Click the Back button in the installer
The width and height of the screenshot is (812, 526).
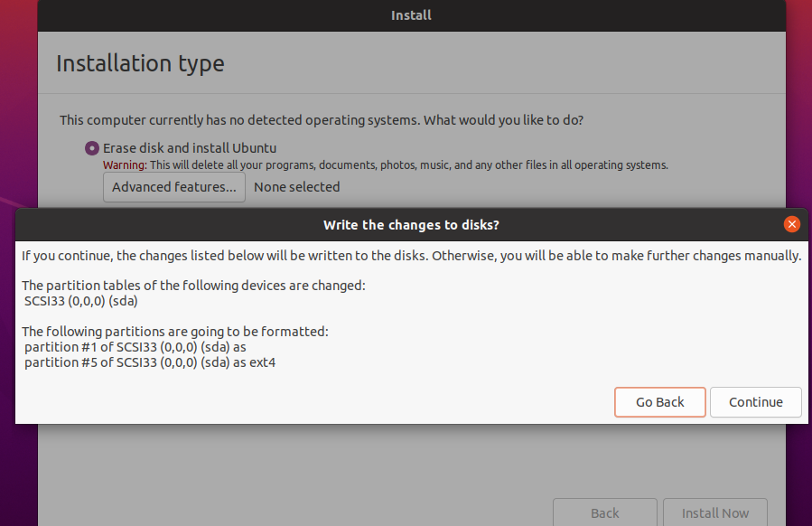[x=605, y=513]
